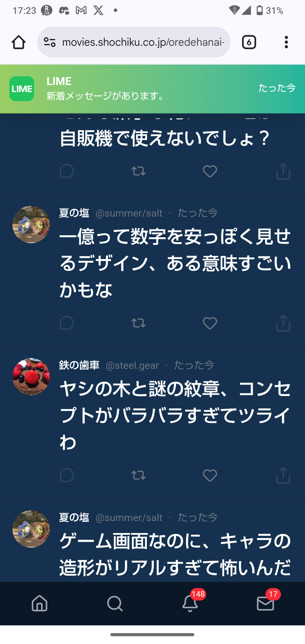Open the @steel.gear profile handle

pos(132,365)
